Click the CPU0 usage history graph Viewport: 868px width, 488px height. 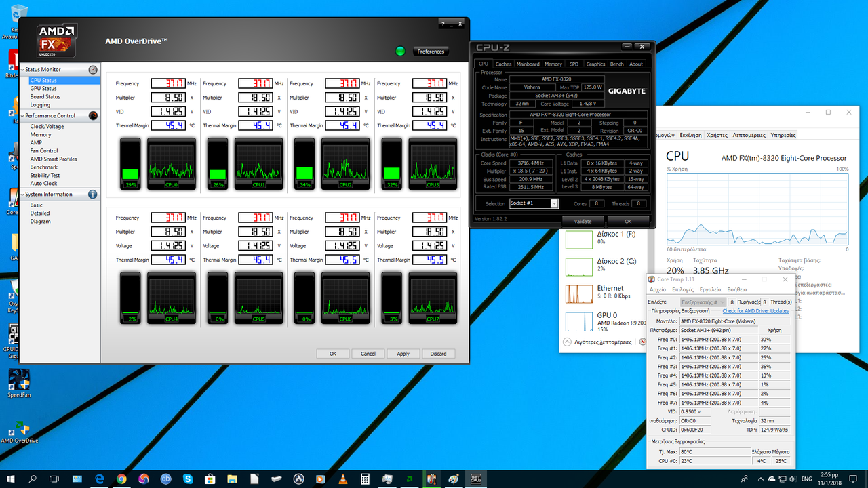(172, 164)
